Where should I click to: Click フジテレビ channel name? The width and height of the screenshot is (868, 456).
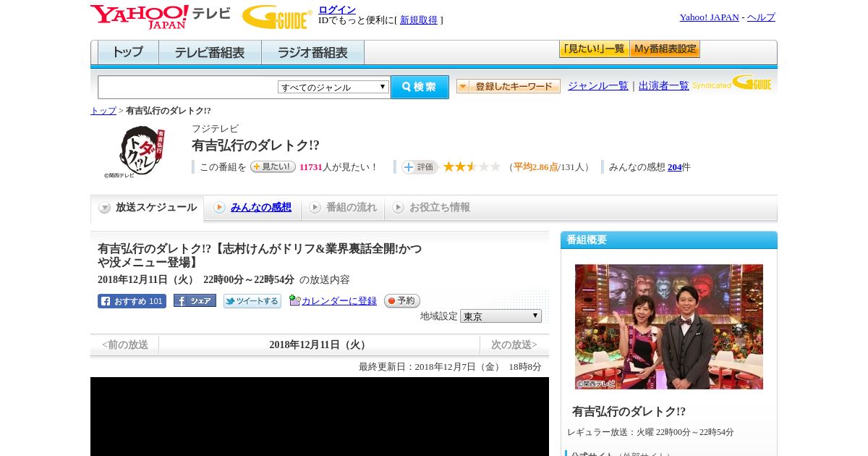coord(215,129)
